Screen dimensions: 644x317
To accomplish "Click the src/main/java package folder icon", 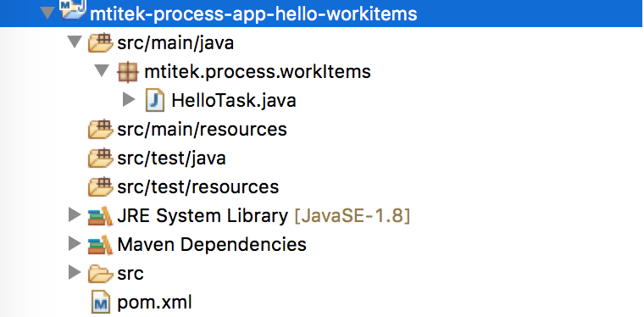I will [100, 42].
